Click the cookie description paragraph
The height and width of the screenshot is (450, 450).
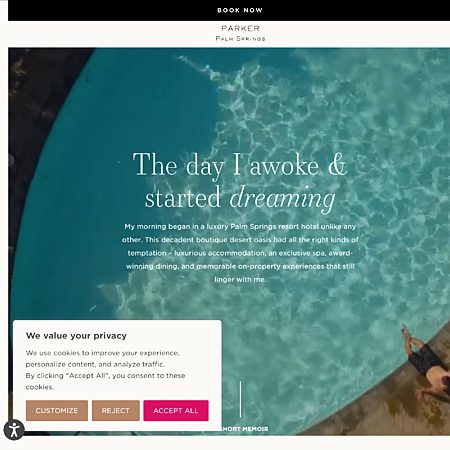[x=105, y=370]
